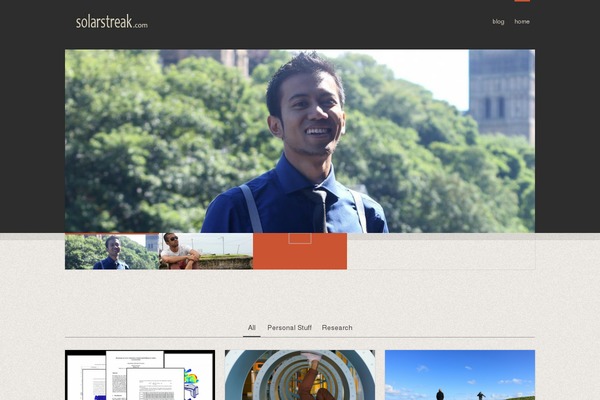This screenshot has height=400, width=600.
Task: Open the circular tunnel portfolio item
Action: [300, 375]
